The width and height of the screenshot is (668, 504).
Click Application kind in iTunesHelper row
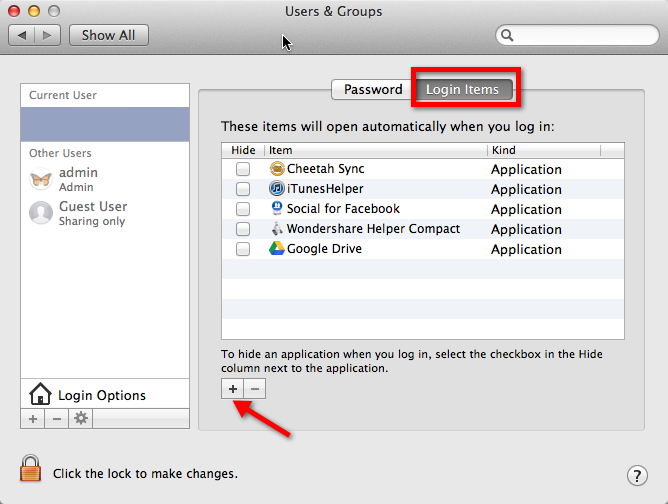tap(526, 190)
